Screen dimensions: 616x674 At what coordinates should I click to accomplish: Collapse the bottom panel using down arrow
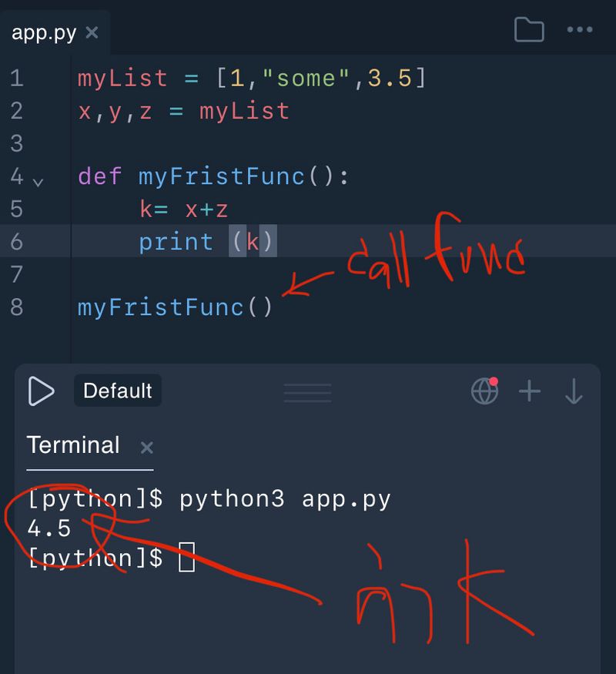574,391
